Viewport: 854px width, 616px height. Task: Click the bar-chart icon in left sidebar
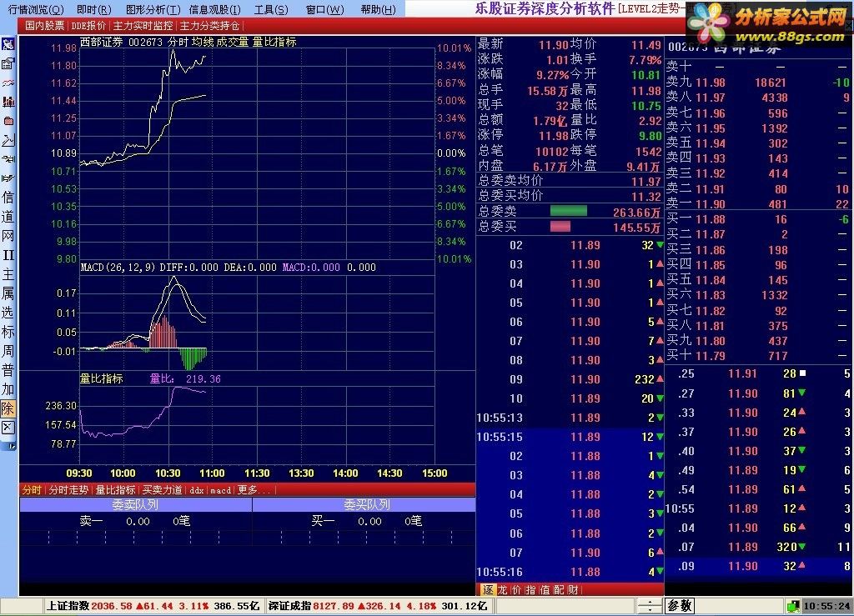(8, 102)
